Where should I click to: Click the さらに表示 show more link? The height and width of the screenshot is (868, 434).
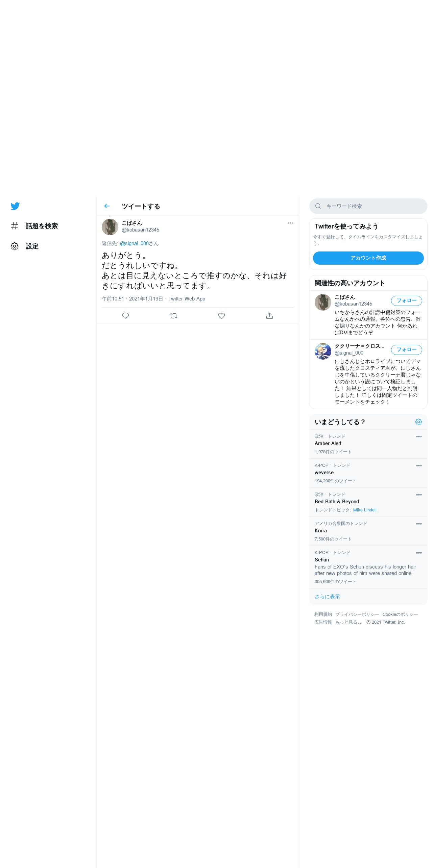pos(327,597)
